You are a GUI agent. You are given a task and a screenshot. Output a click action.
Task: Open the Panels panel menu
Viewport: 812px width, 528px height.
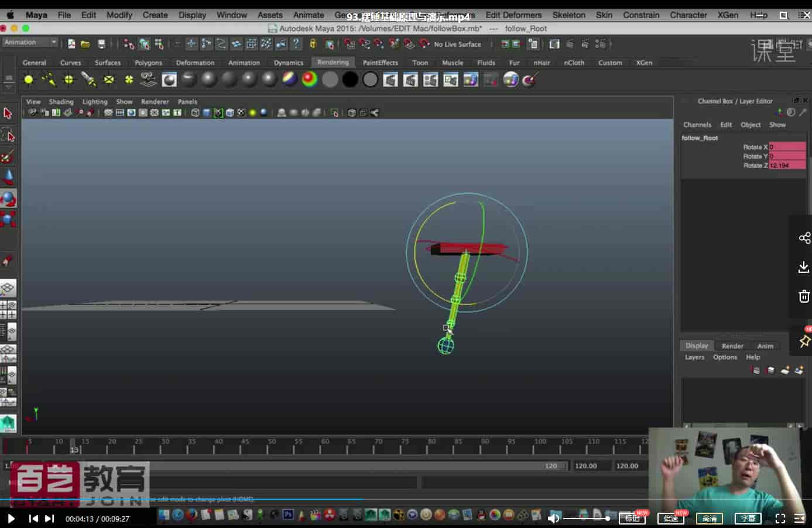click(x=187, y=102)
